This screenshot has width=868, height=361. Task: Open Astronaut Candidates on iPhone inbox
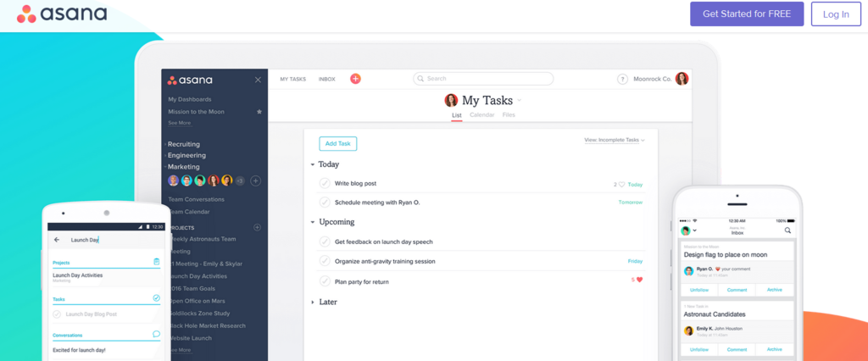click(715, 314)
